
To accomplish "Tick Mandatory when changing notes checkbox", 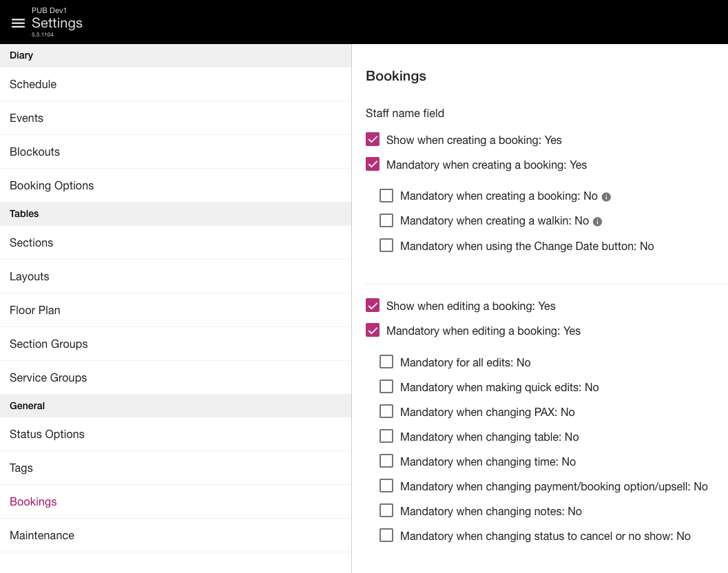I will click(386, 511).
